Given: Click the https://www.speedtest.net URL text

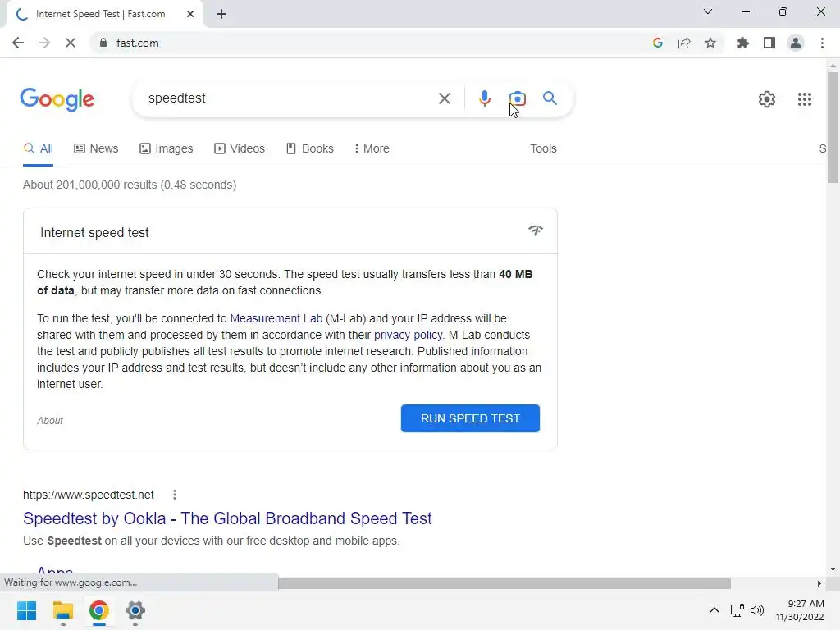Looking at the screenshot, I should [x=89, y=495].
